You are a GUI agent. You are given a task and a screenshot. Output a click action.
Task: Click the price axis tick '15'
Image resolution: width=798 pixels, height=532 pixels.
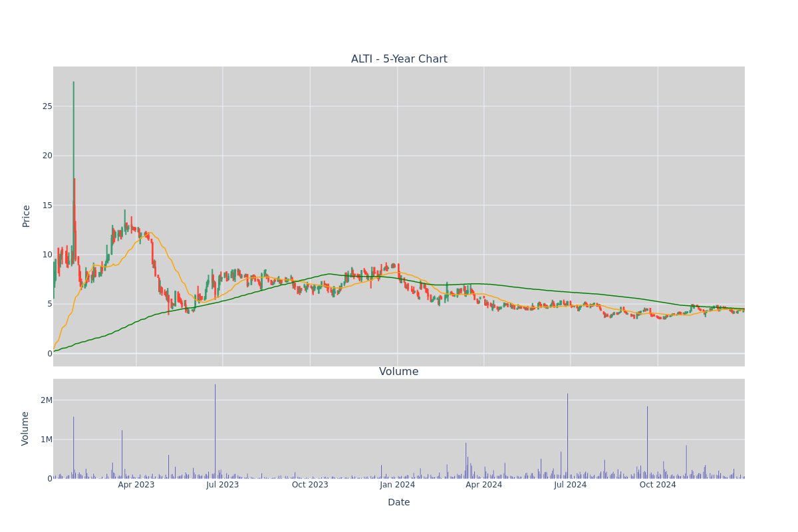pos(47,205)
